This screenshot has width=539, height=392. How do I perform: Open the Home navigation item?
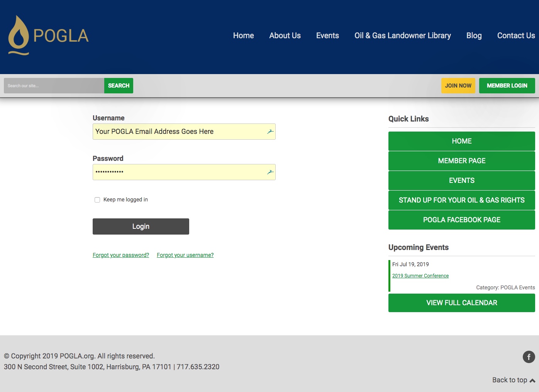pos(244,35)
